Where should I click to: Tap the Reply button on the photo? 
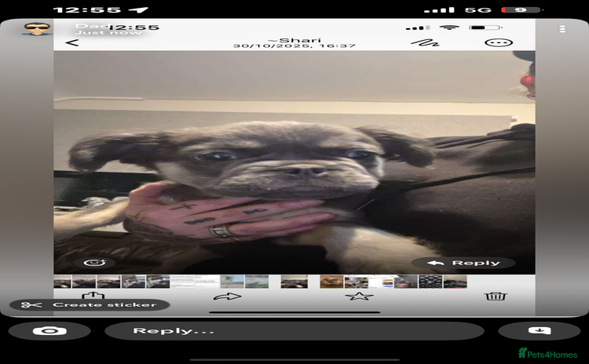[x=463, y=263]
